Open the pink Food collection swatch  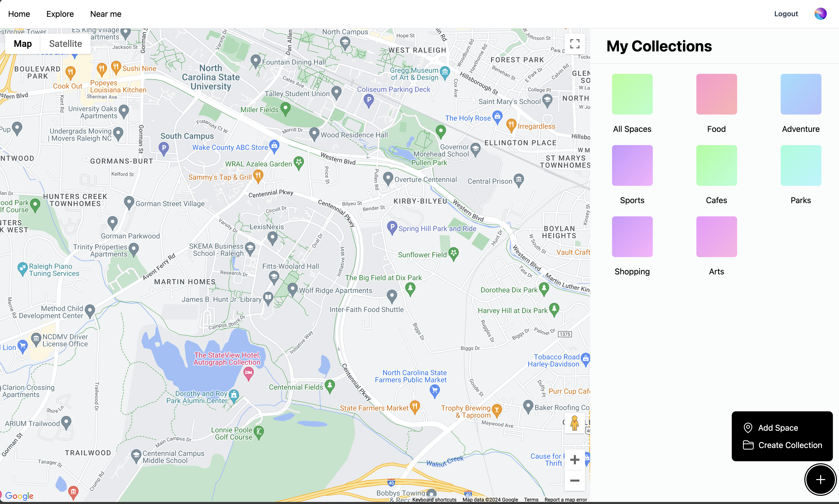click(716, 94)
